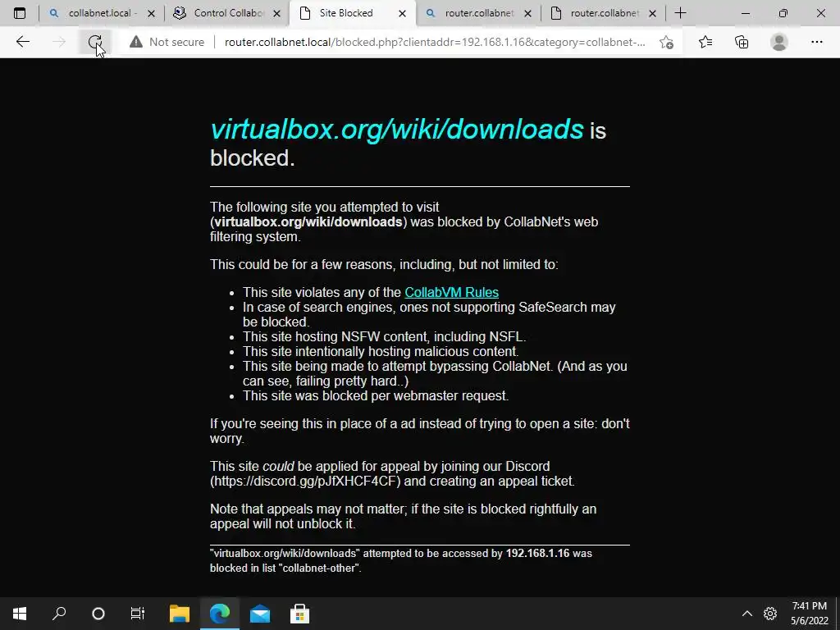Open the Collections icon
840x630 pixels.
pyautogui.click(x=742, y=42)
